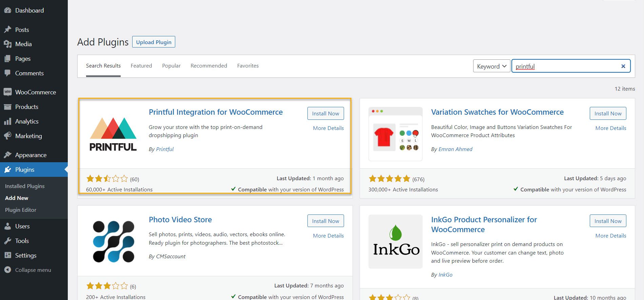Click the Upload Plugin button
This screenshot has width=644, height=300.
[x=154, y=42]
